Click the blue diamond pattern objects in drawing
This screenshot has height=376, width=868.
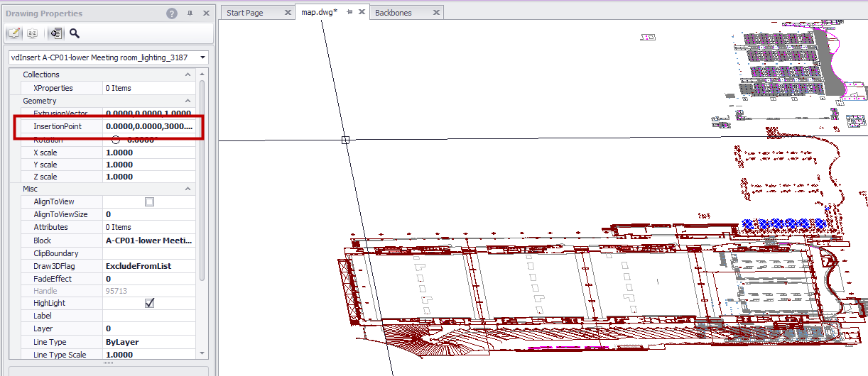click(784, 223)
